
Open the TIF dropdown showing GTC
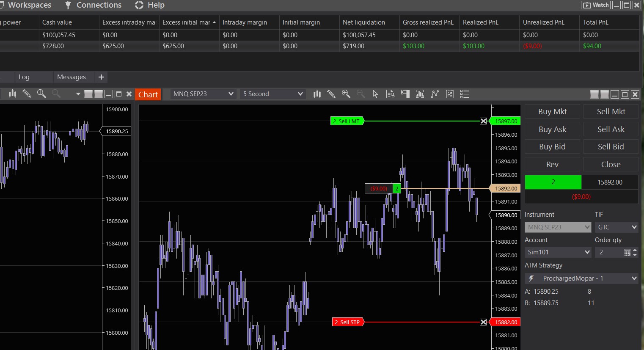point(616,227)
